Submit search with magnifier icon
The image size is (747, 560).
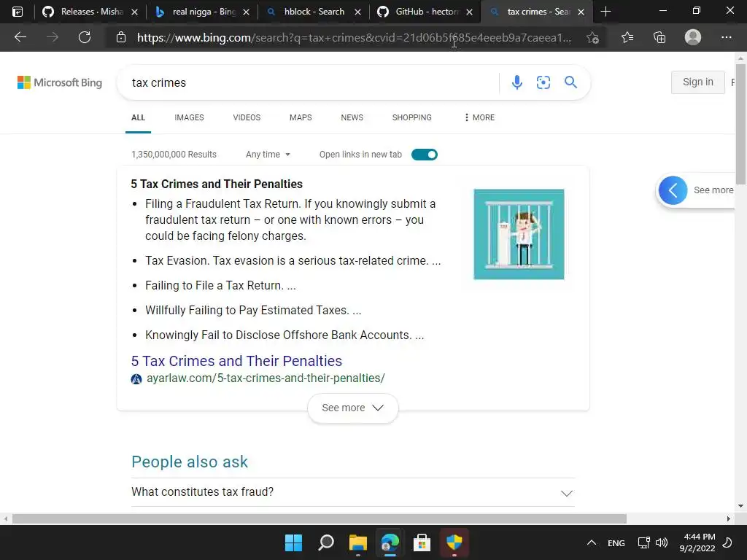pos(570,82)
